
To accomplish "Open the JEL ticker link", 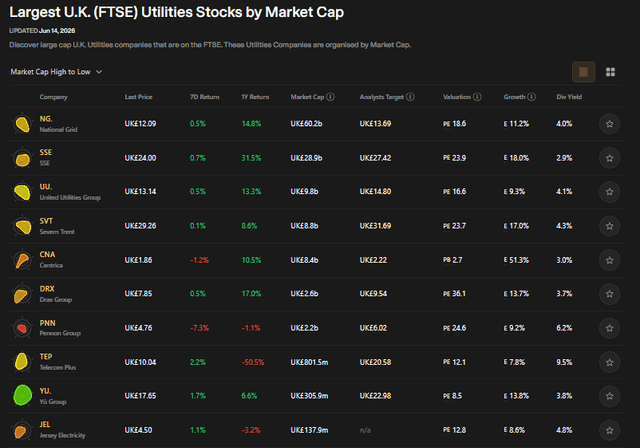I will coord(45,424).
